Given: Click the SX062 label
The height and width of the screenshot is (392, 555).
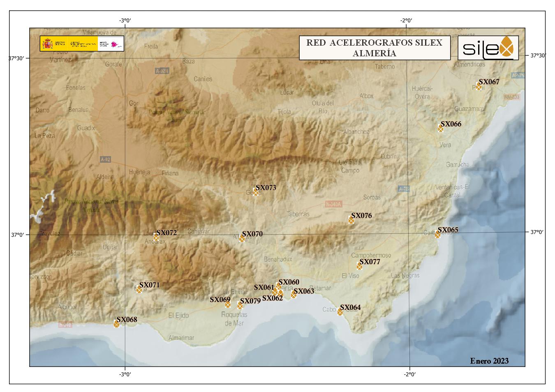Looking at the screenshot, I should click(272, 298).
